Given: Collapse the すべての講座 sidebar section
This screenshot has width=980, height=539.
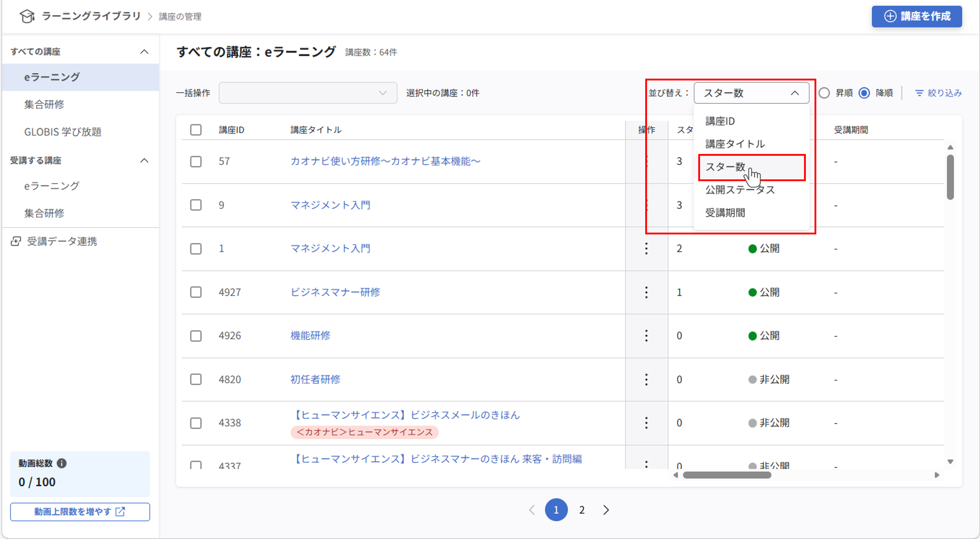Looking at the screenshot, I should pos(144,51).
